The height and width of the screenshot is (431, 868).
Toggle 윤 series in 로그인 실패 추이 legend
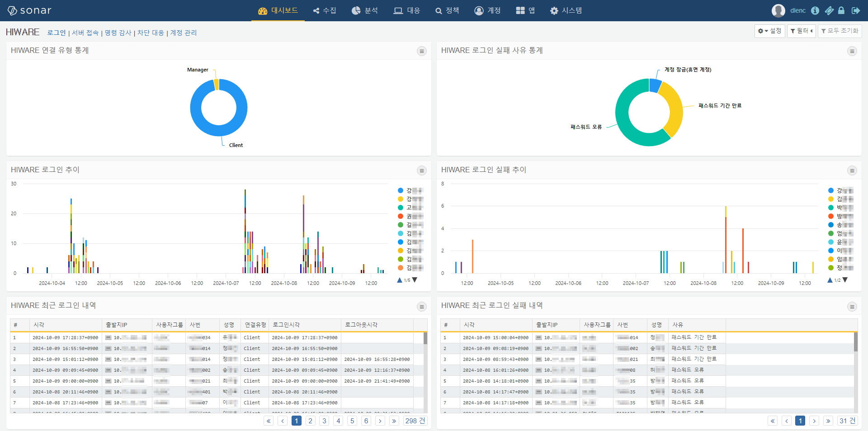(840, 242)
